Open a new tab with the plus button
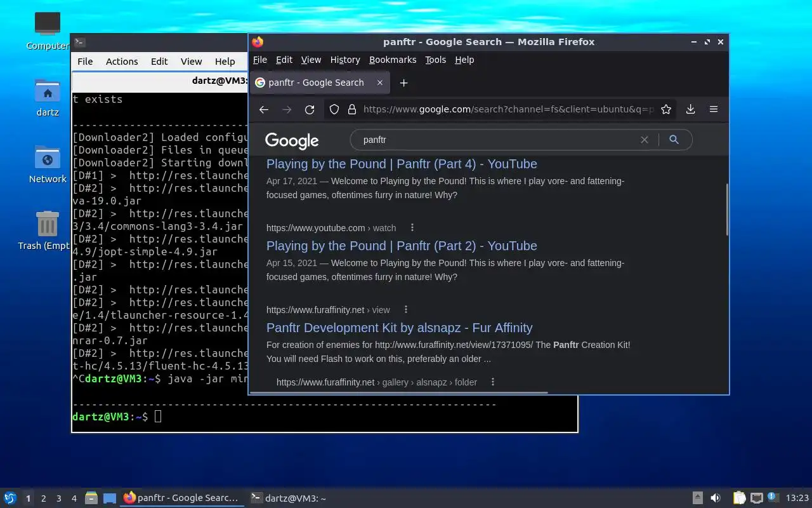This screenshot has height=508, width=812. [x=403, y=83]
